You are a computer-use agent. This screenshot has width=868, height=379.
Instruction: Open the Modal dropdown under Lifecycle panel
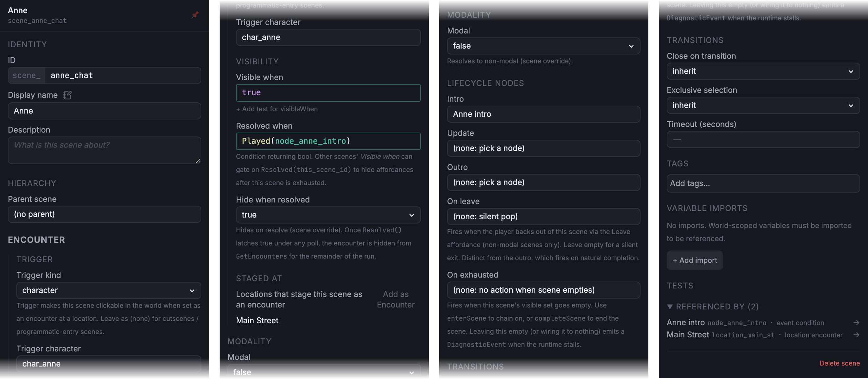pos(543,46)
